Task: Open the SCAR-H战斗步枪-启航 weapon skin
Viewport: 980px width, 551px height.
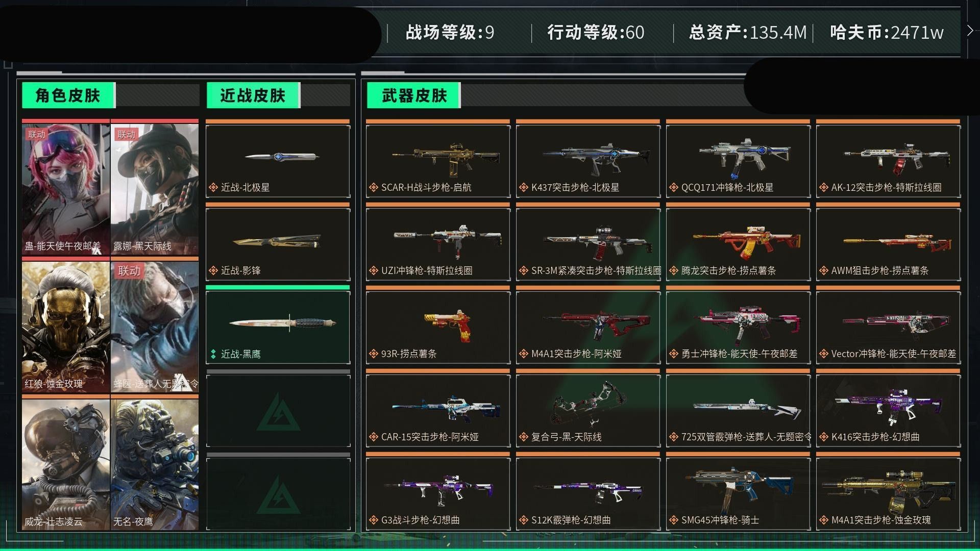Action: coord(438,161)
